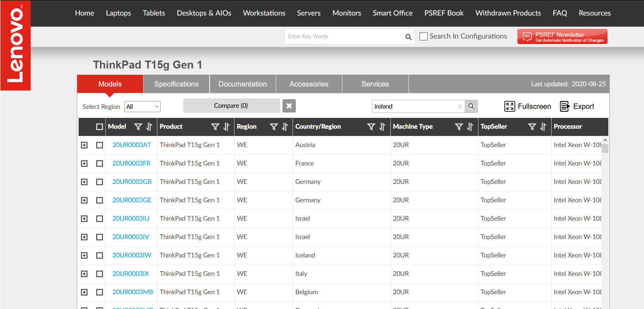Expand the 20UR0003AT row details
The image size is (644, 309).
(x=84, y=145)
